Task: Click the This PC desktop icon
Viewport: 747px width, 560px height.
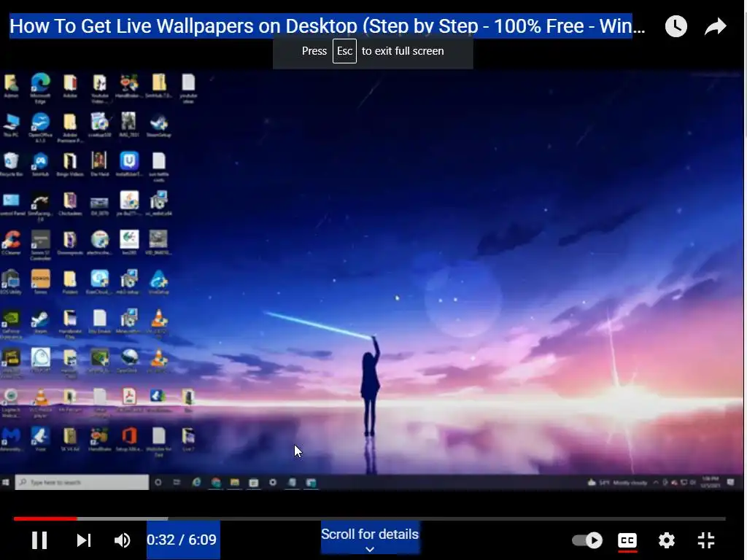Action: click(11, 125)
